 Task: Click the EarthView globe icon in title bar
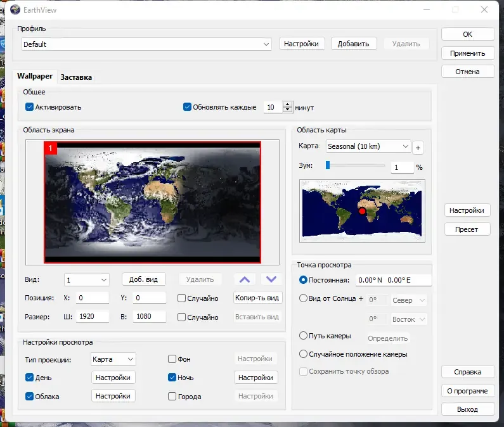click(x=15, y=10)
